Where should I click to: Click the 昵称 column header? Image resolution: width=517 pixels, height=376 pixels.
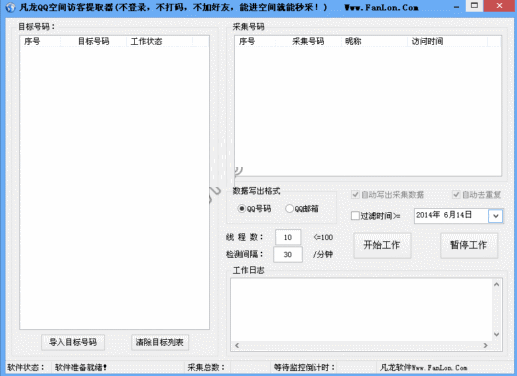click(x=374, y=41)
